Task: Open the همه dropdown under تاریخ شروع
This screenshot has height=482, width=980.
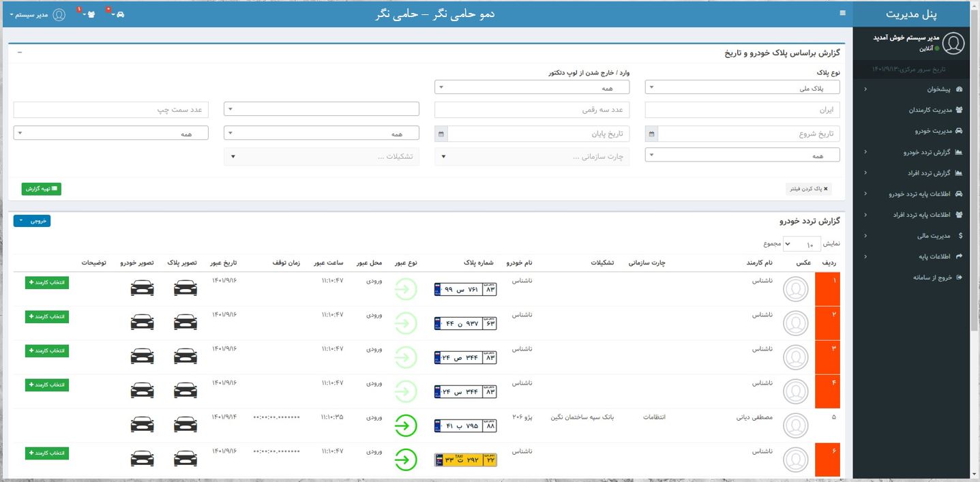Action: coord(742,155)
